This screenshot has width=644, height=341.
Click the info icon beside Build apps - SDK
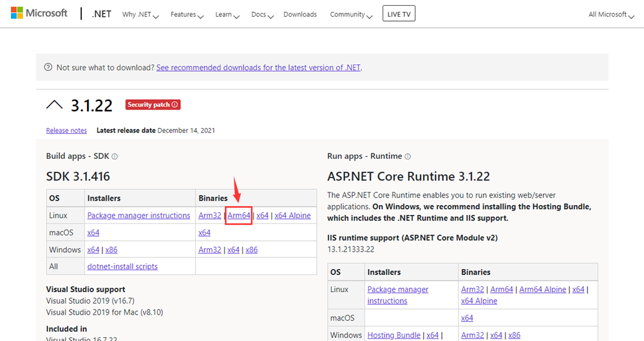pyautogui.click(x=115, y=156)
